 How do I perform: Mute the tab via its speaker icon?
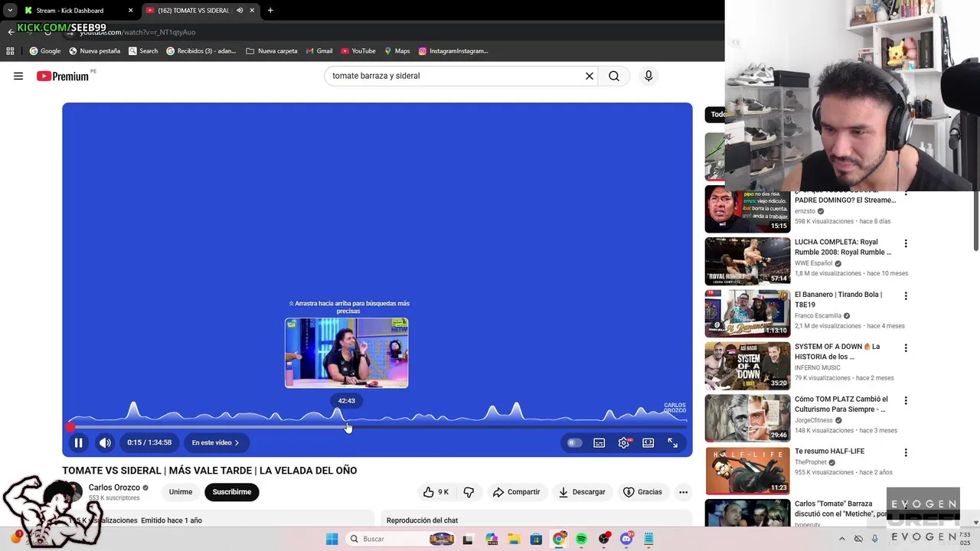click(x=240, y=11)
